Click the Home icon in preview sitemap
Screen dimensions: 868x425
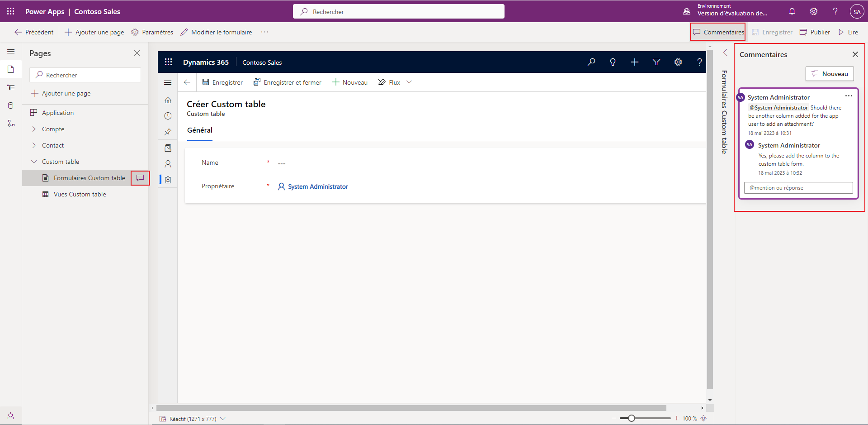[x=168, y=100]
